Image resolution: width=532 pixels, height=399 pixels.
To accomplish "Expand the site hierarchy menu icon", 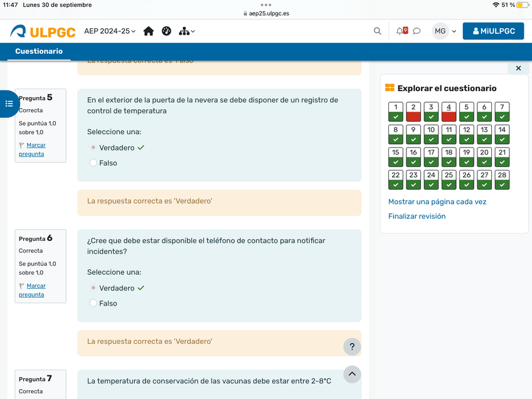I will (x=187, y=31).
